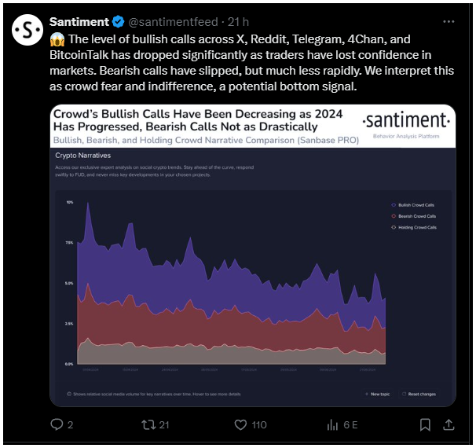Open the three-dot more options menu
The image size is (476, 448).
click(x=449, y=21)
